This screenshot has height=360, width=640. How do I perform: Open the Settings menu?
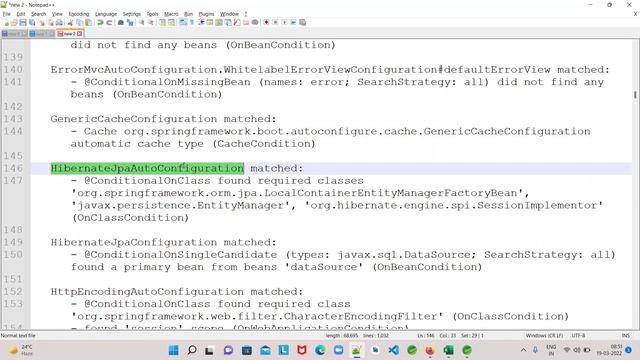131,14
